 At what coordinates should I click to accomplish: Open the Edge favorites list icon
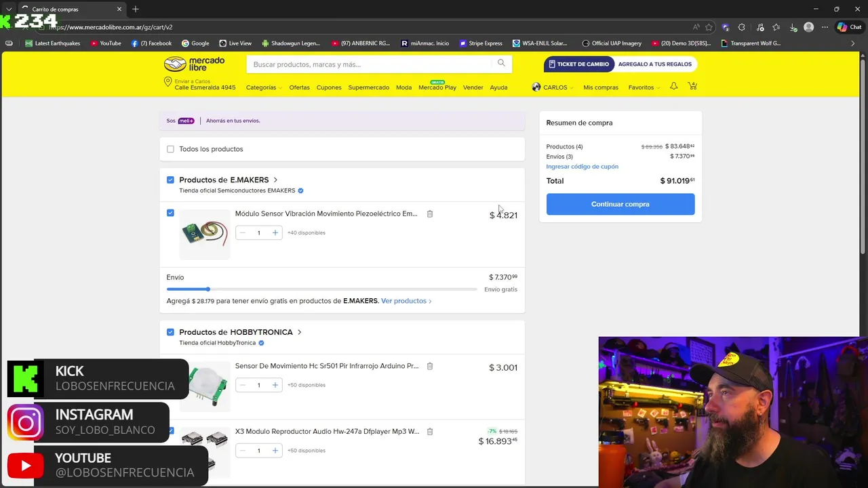tap(776, 27)
